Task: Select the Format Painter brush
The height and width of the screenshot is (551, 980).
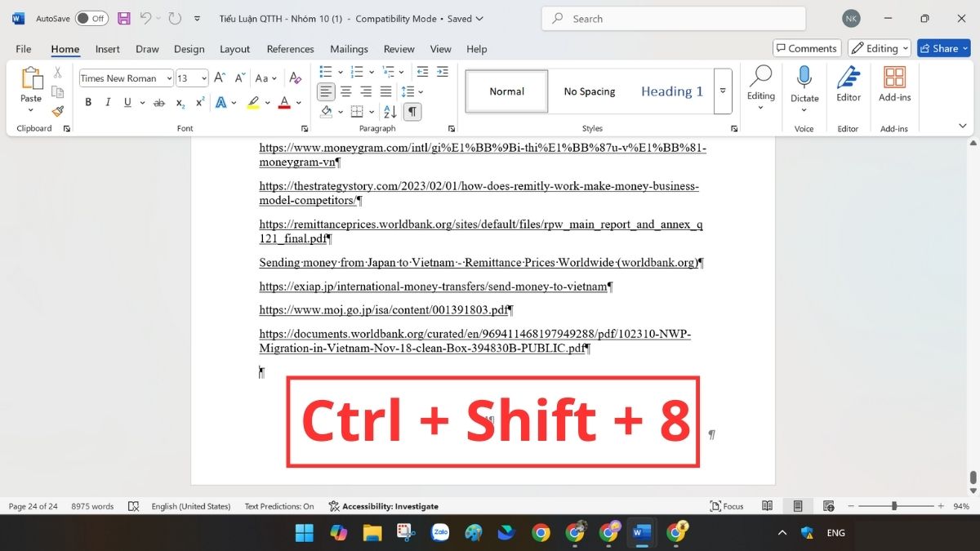Action: [x=57, y=111]
